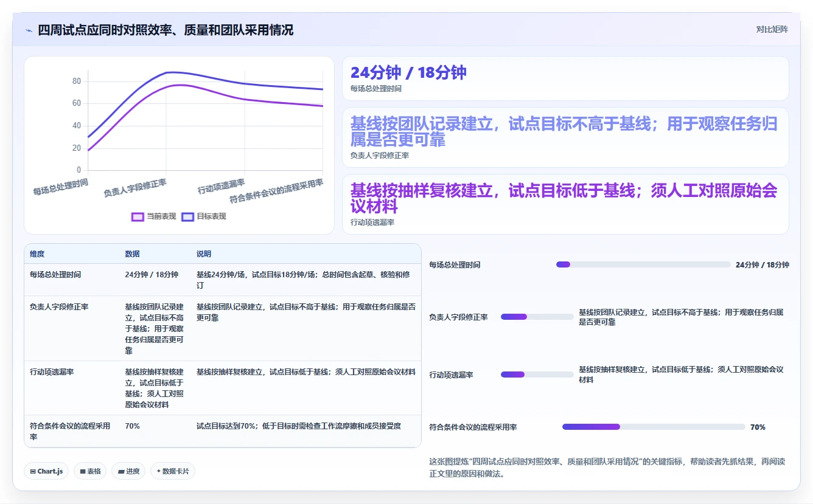
Task: Click the 负责人字段修正率 progress bar
Action: 537,317
